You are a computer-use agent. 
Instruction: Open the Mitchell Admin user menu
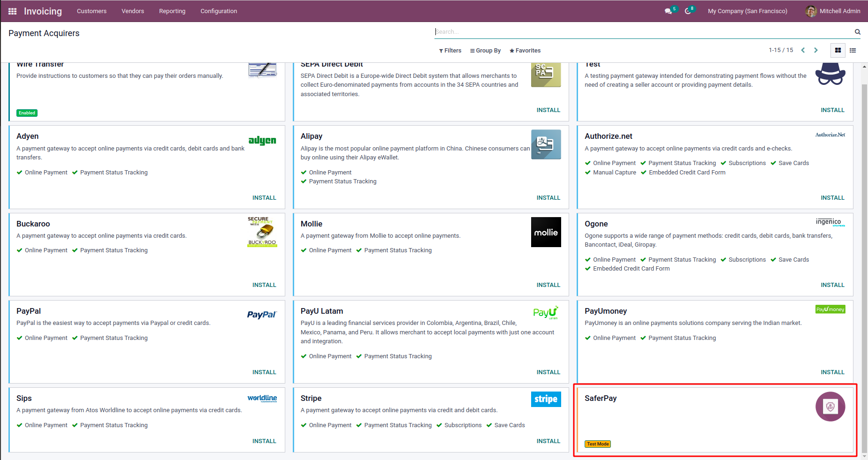pyautogui.click(x=833, y=11)
